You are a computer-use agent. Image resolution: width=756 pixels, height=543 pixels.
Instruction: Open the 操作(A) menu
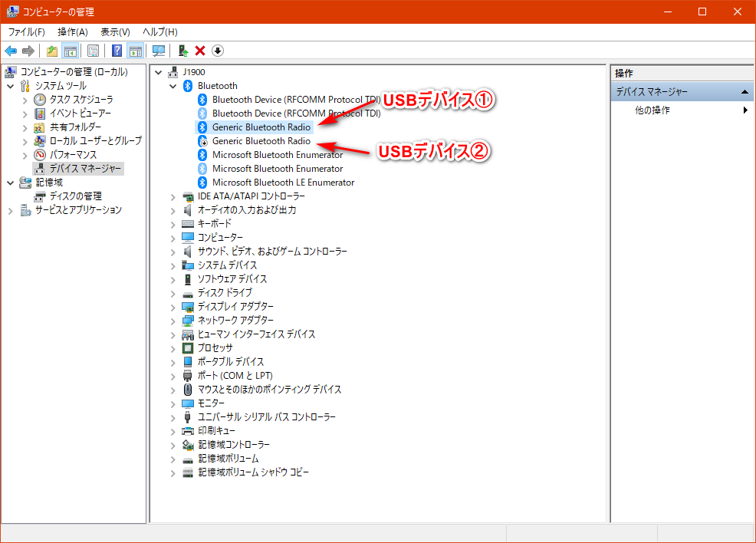click(72, 31)
